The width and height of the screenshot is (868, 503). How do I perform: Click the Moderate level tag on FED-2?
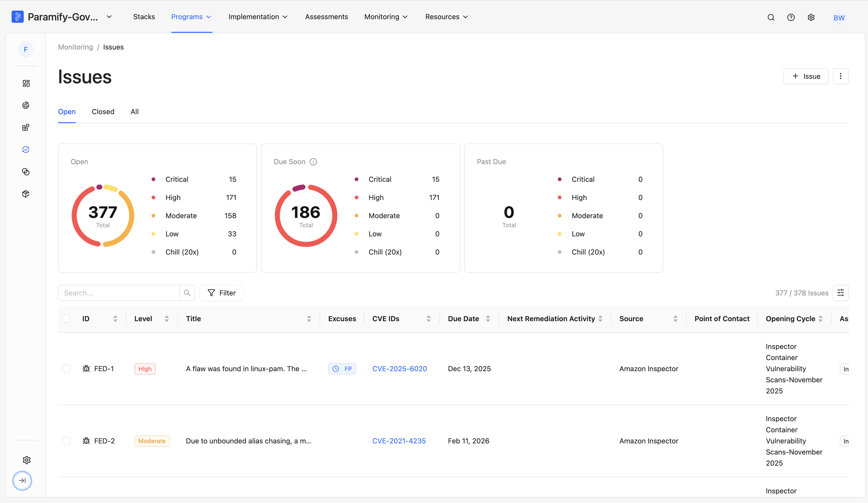click(152, 441)
